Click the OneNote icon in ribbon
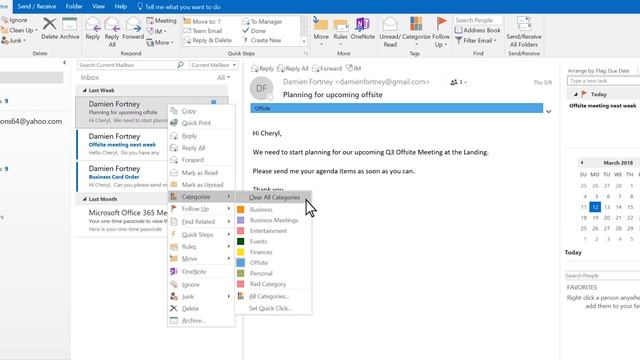Screen dimensions: 640x360 362,28
